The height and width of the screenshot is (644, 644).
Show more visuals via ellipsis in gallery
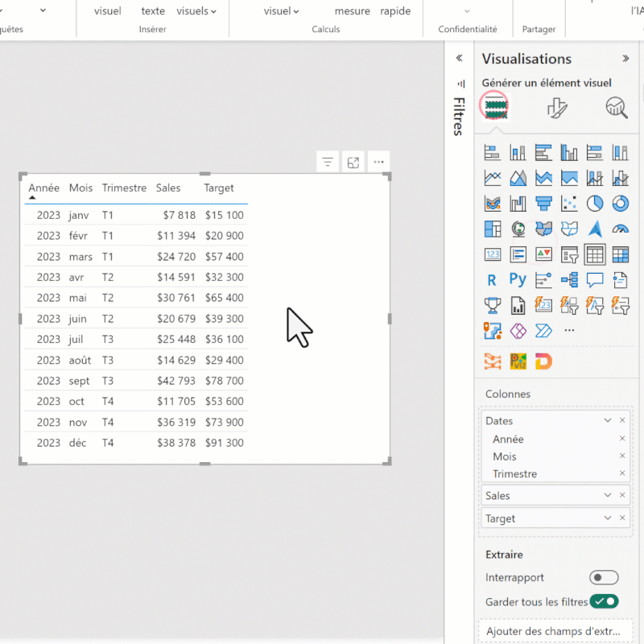(x=569, y=330)
